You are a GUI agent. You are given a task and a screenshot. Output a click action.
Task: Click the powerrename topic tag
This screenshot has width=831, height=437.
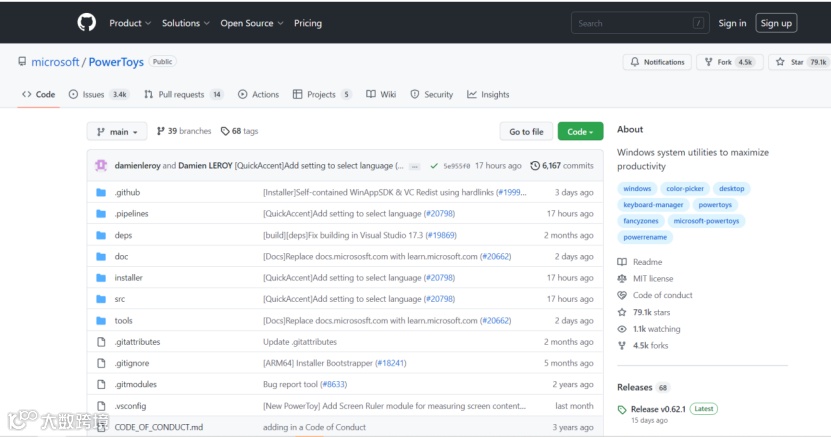coord(645,237)
